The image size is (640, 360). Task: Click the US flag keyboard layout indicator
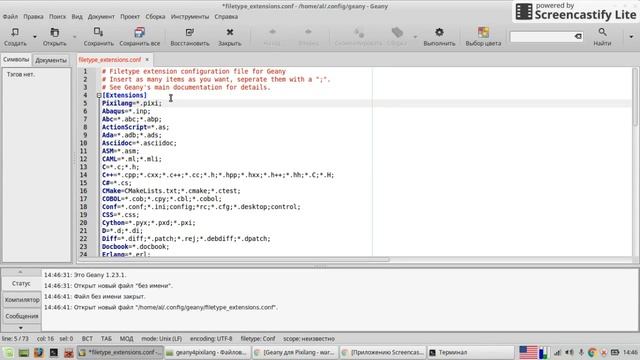pyautogui.click(x=528, y=352)
